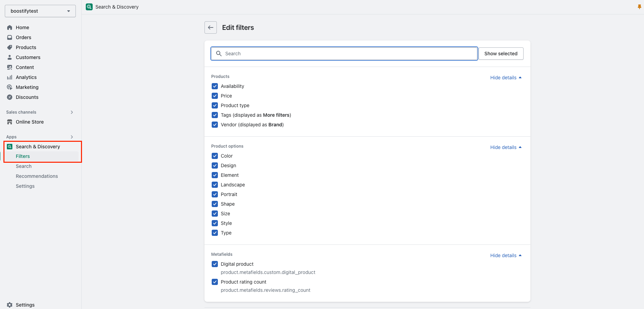
Task: Select the Orders icon
Action: tap(10, 37)
